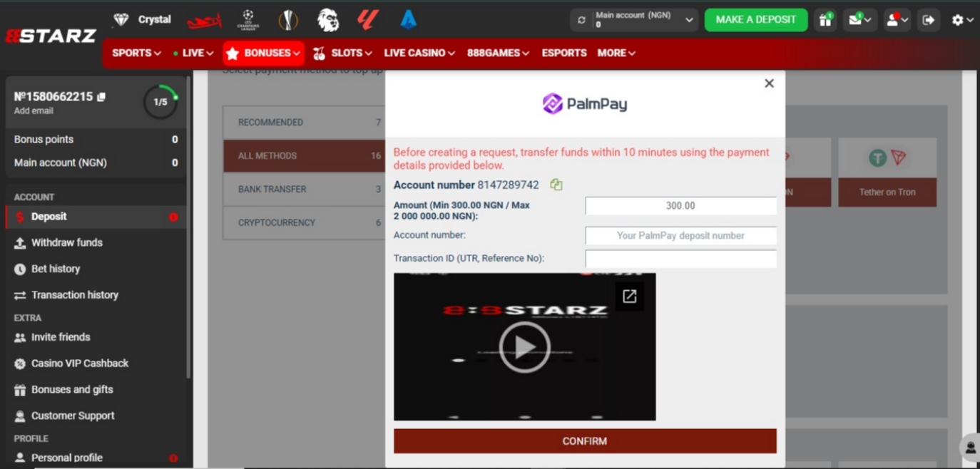Open the settings gear dropdown
This screenshot has width=980, height=469.
click(x=961, y=20)
